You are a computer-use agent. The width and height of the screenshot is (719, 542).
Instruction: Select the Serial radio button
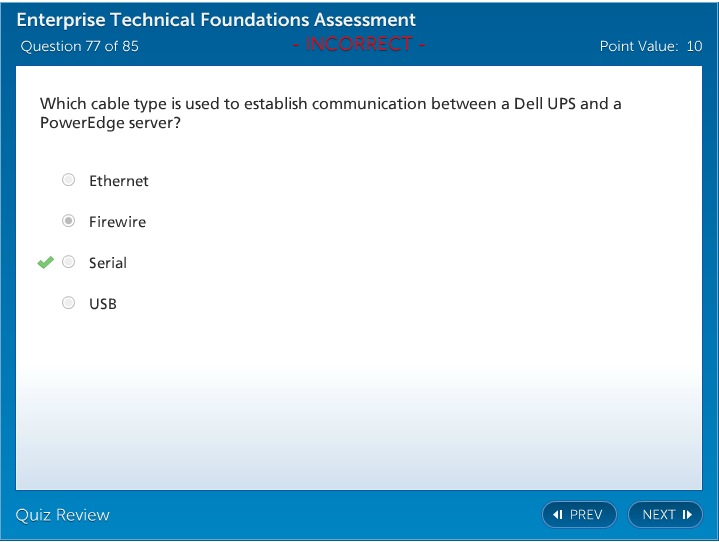tap(68, 262)
